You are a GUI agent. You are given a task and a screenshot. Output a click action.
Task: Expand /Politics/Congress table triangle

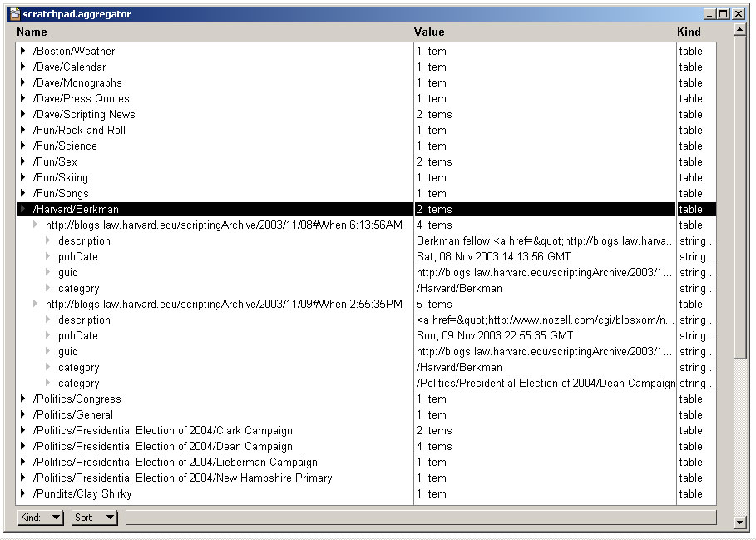(x=23, y=399)
